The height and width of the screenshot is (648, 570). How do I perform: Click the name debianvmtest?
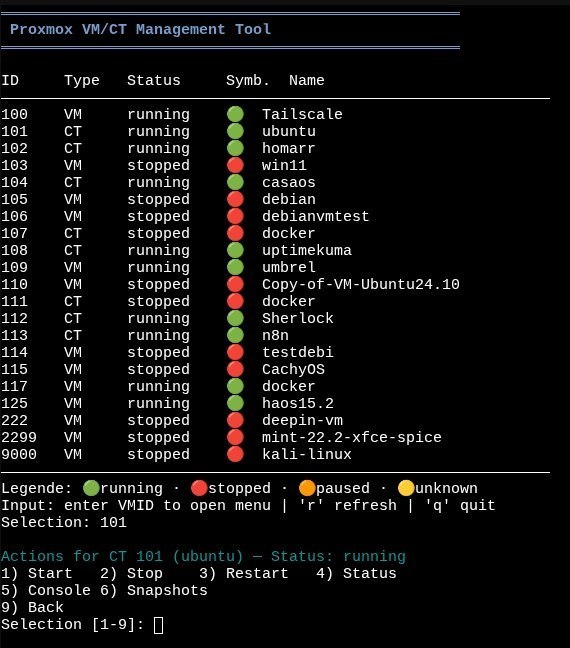[x=315, y=216]
